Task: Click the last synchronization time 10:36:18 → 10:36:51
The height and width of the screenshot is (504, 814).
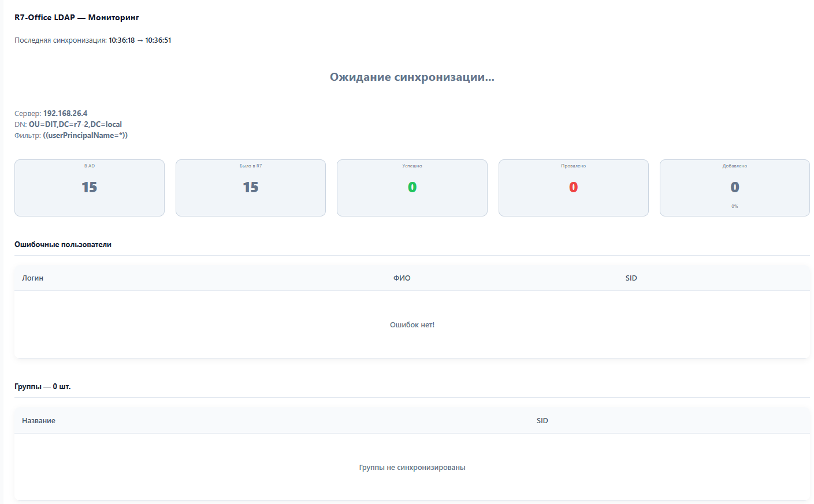Action: point(140,40)
